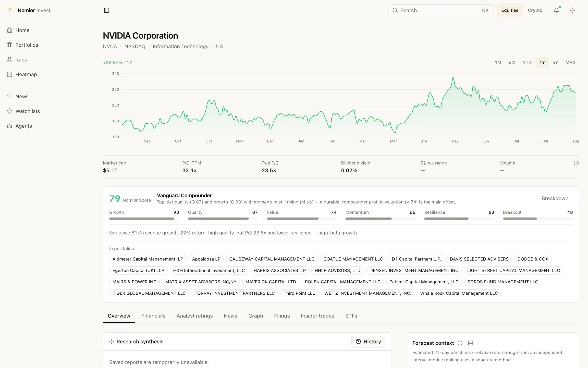
Task: Click the Vanguard Compounder heading
Action: tap(184, 196)
